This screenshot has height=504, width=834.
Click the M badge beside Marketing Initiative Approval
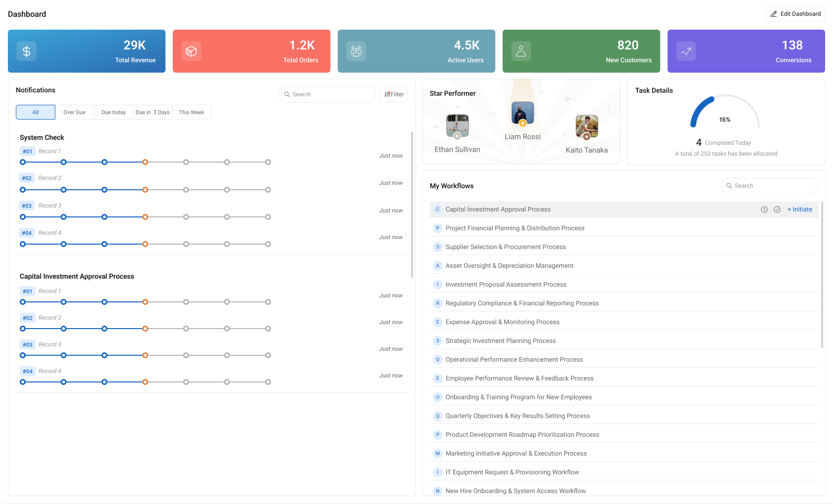(438, 454)
